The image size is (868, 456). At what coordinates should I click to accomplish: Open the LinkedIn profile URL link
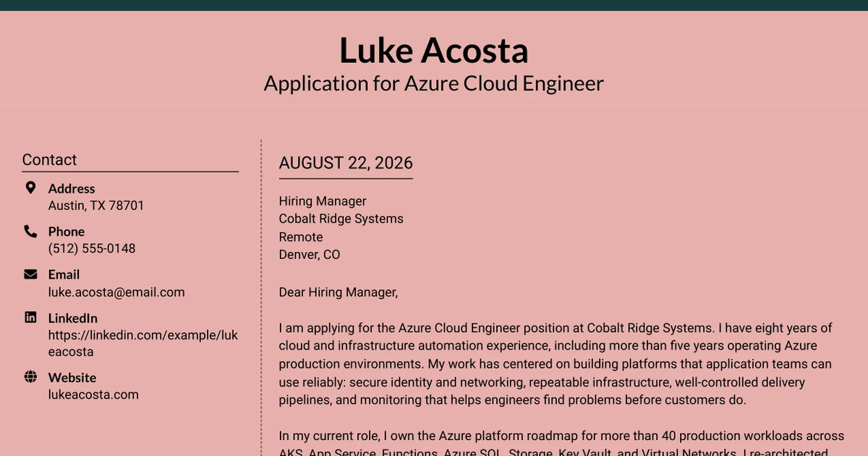[x=143, y=344]
